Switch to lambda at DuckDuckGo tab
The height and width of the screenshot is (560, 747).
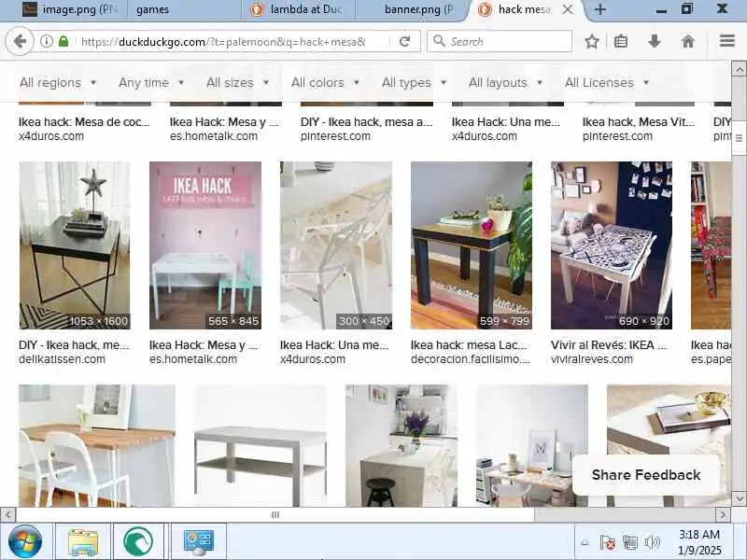point(298,9)
